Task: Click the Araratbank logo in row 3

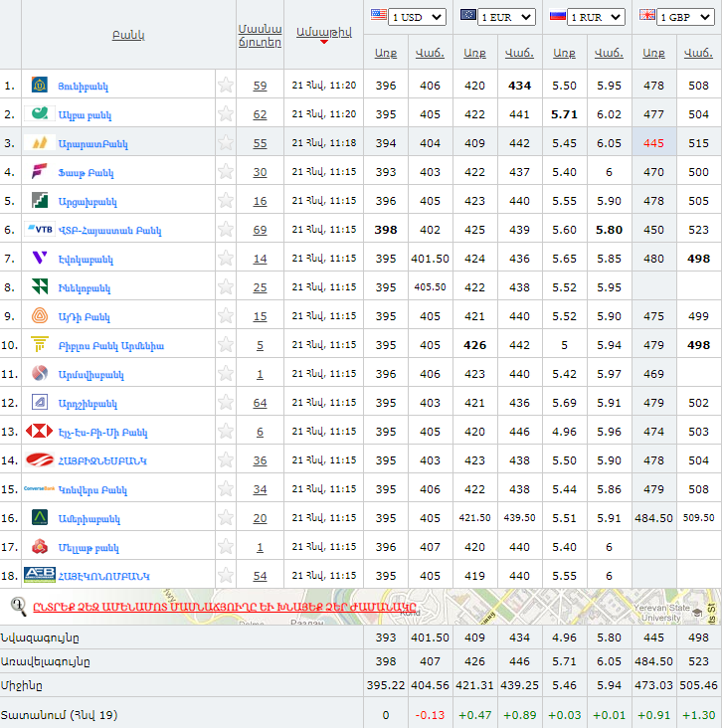Action: click(40, 143)
